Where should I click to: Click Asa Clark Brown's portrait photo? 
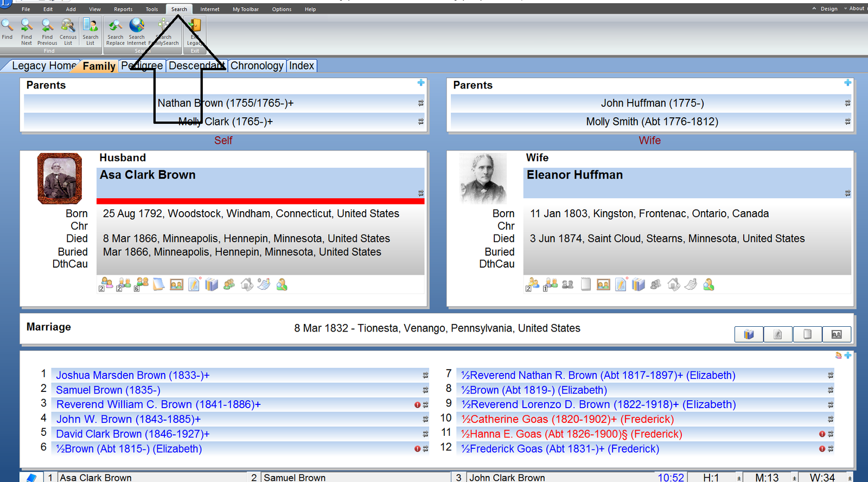tap(60, 179)
